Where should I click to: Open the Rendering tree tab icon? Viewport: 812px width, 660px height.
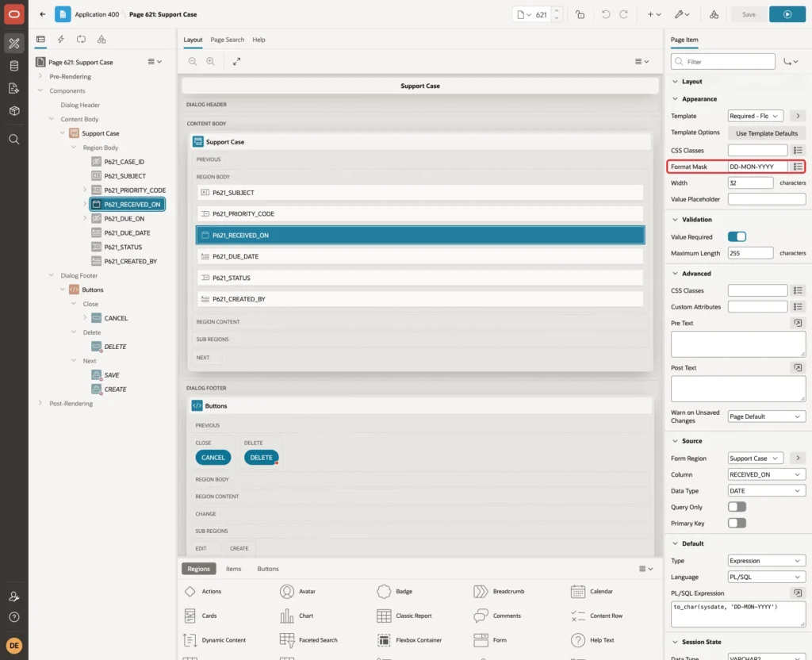40,40
